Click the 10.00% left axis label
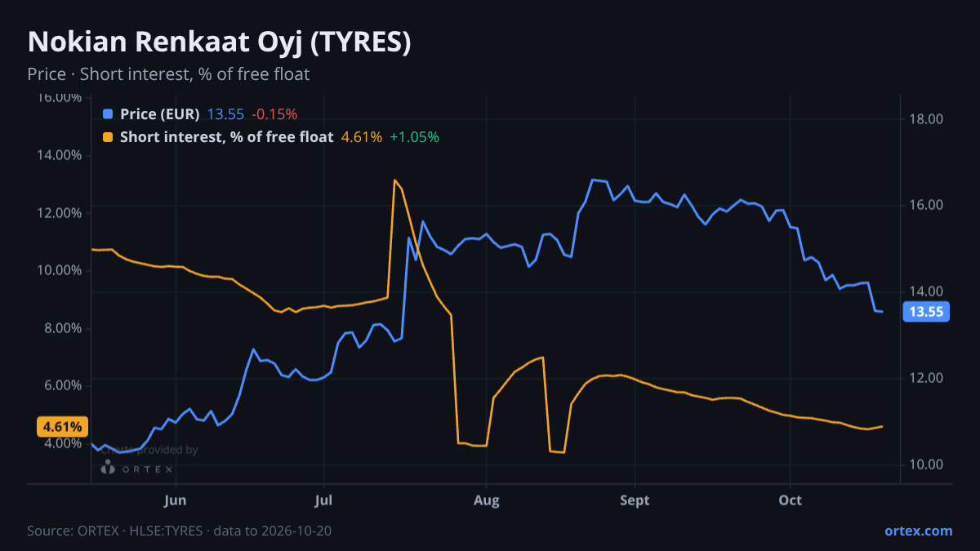This screenshot has width=980, height=551. (58, 270)
